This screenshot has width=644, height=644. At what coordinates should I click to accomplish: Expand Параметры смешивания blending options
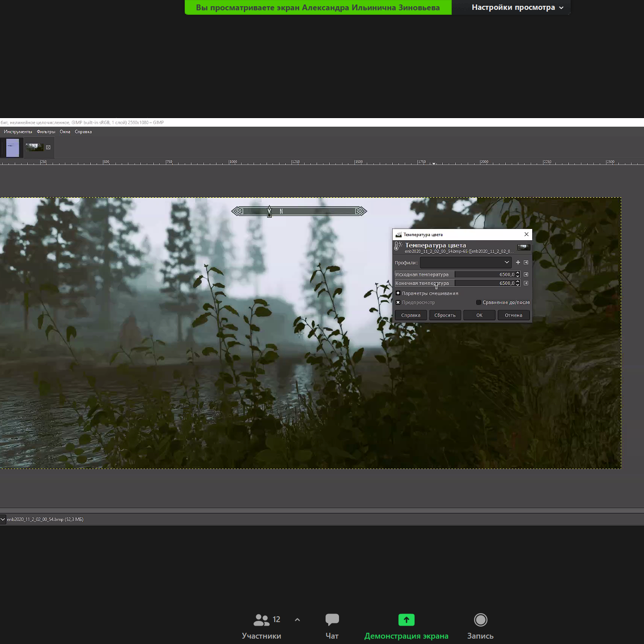tap(398, 293)
